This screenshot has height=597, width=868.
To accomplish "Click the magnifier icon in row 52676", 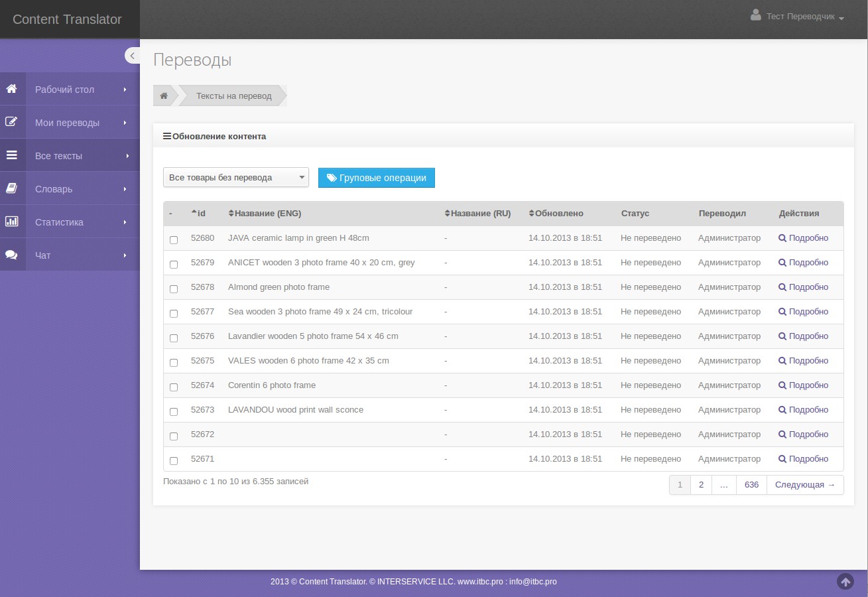I will point(782,336).
